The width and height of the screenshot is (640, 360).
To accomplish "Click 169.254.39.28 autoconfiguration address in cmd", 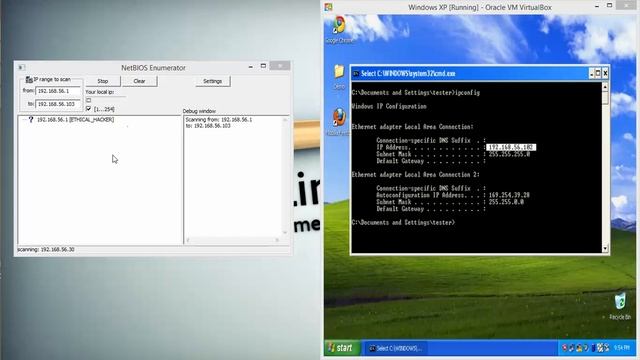I will [x=509, y=195].
